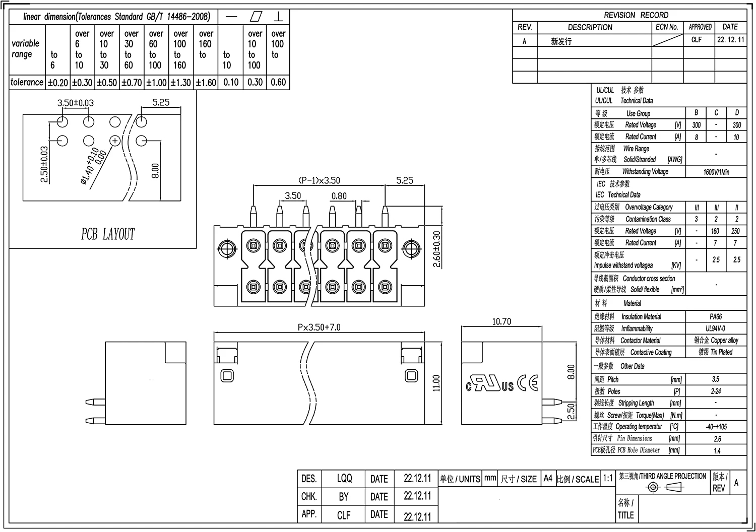This screenshot has height=532, width=756.
Task: Select the UL94V-0 flammability value
Action: (x=716, y=328)
